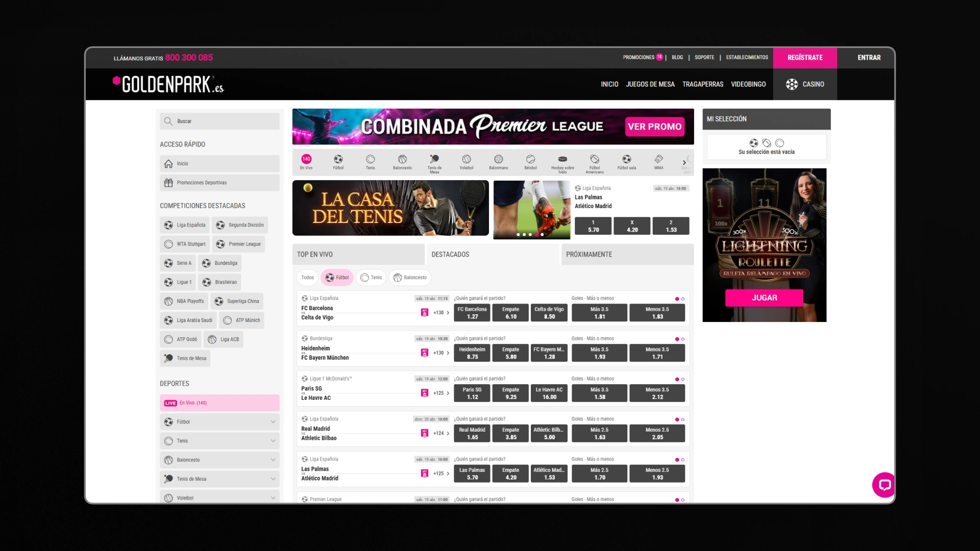Click the Regístrate button
The width and height of the screenshot is (980, 551).
click(x=805, y=58)
